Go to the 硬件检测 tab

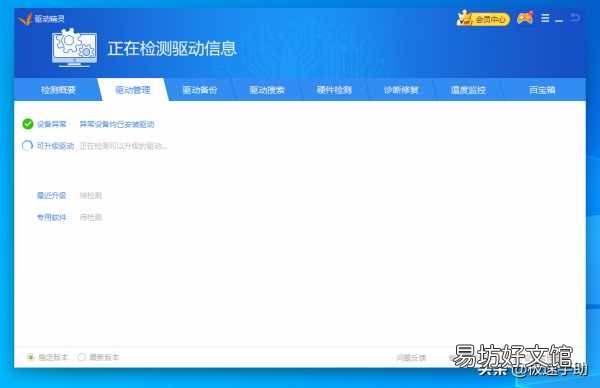click(334, 90)
